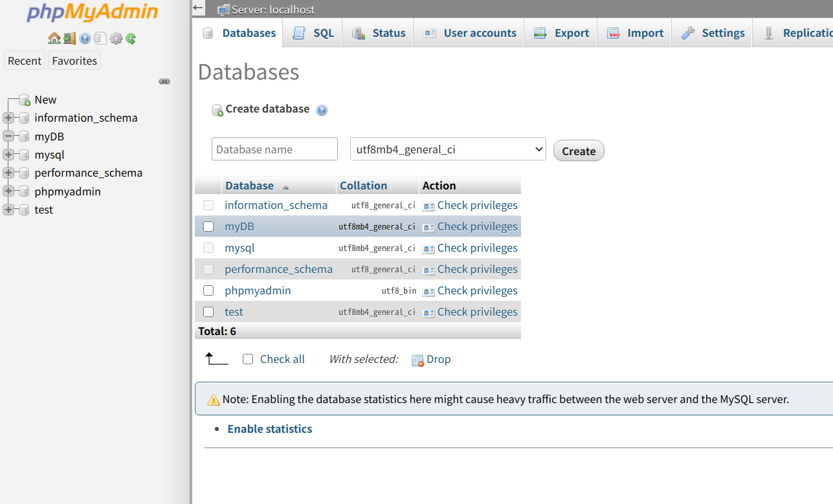Open documentation via the blue question icon

pyautogui.click(x=84, y=38)
